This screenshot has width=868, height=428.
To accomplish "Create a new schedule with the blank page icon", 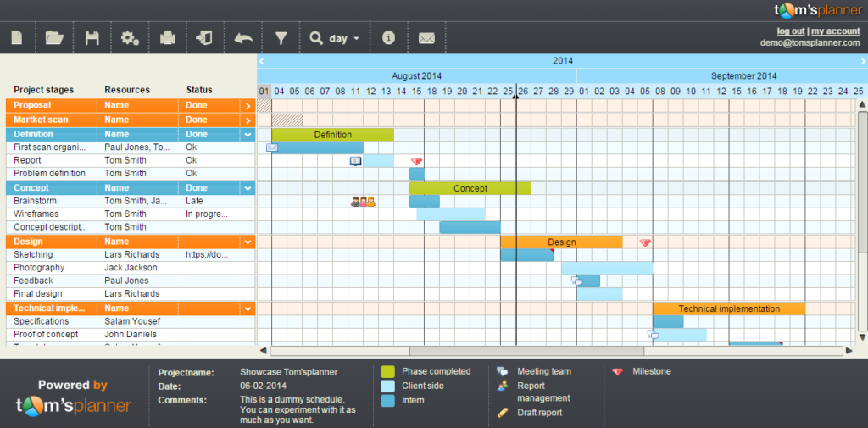I will (x=17, y=38).
